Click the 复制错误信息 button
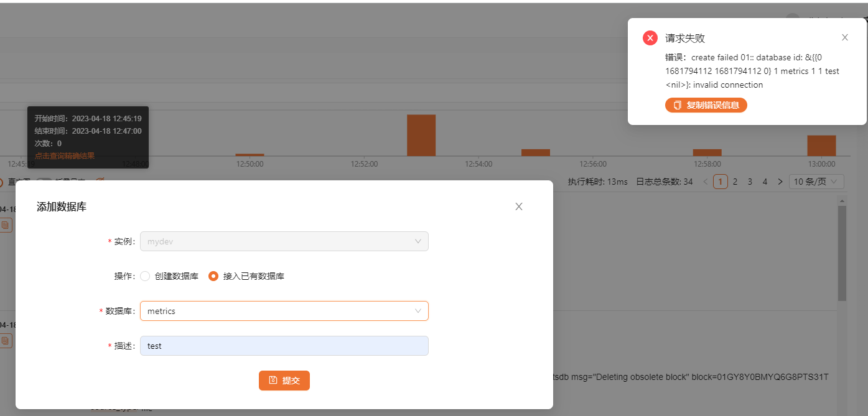 click(x=706, y=105)
